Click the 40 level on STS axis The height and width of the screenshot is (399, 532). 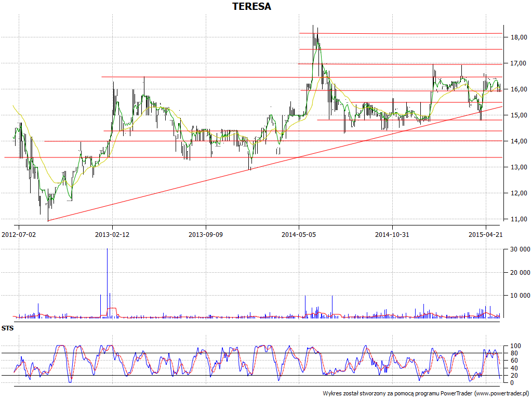click(x=514, y=368)
